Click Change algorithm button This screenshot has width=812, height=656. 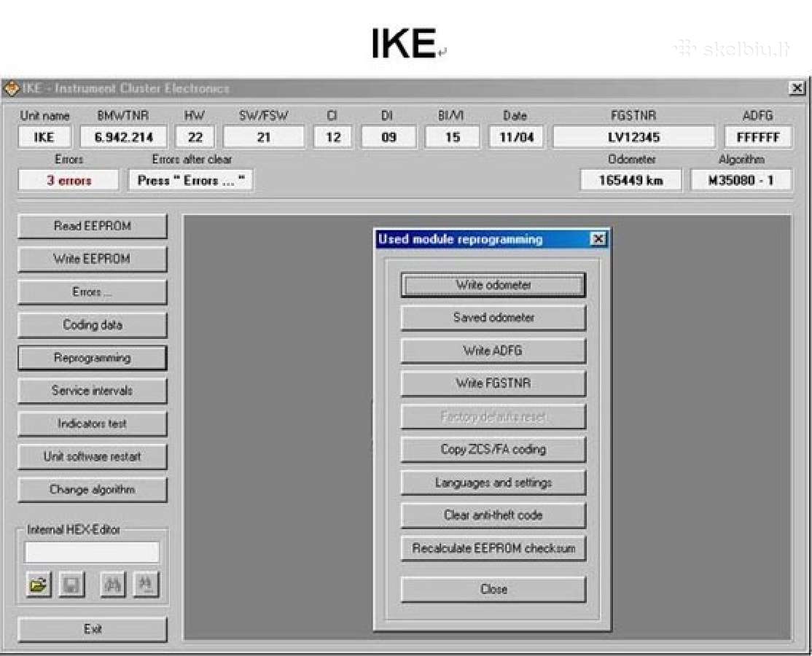click(x=92, y=489)
